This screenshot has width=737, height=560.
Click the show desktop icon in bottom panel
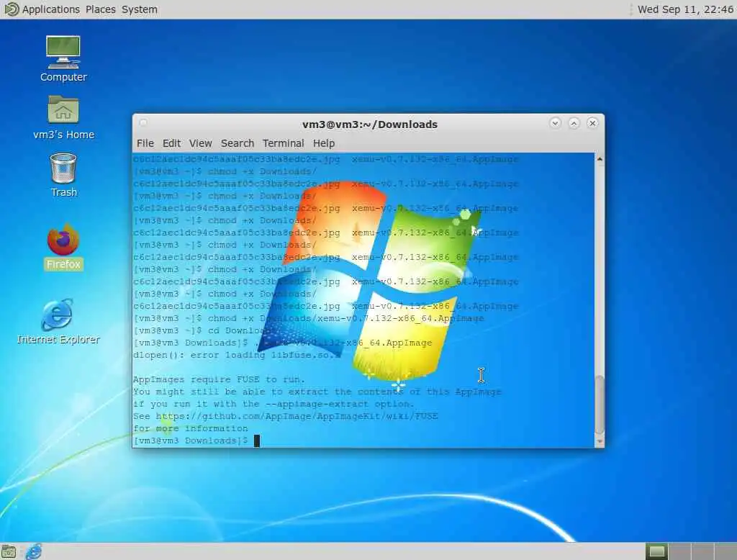[9, 551]
